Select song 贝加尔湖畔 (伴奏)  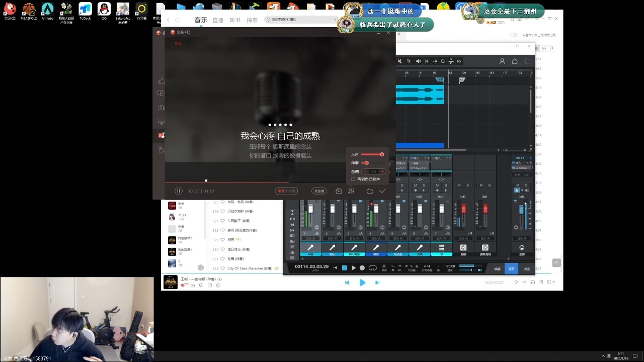tap(240, 211)
